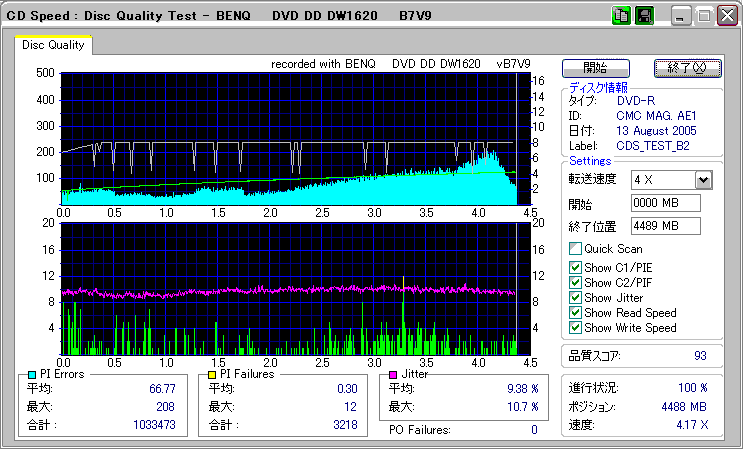Click the end position 4489 MB field

pyautogui.click(x=665, y=225)
